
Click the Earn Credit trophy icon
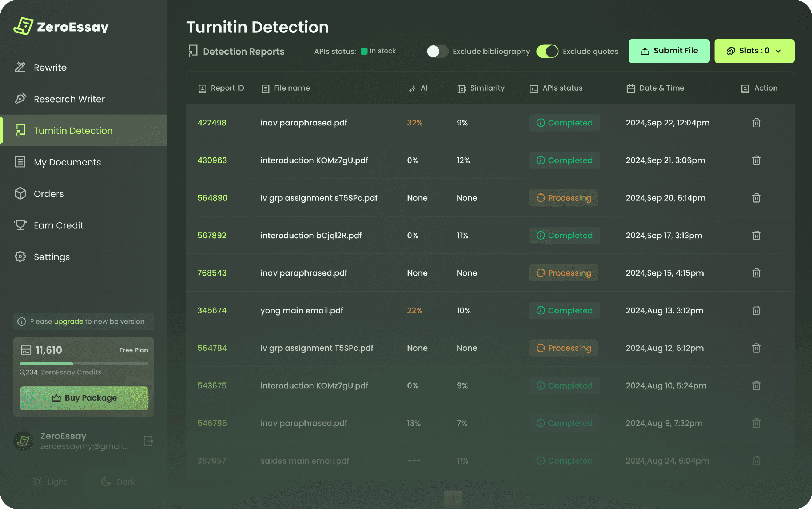pyautogui.click(x=20, y=225)
